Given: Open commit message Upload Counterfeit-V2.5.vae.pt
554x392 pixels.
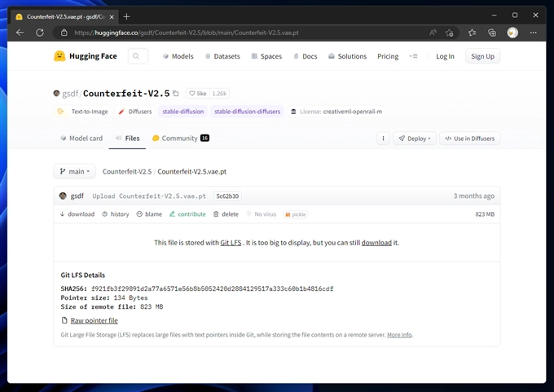Looking at the screenshot, I should pyautogui.click(x=149, y=196).
